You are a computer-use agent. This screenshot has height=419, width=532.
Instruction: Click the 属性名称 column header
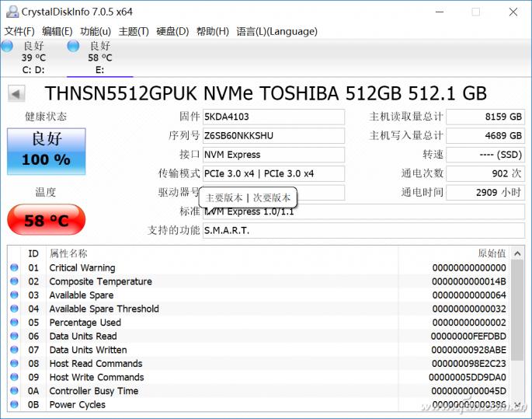(x=222, y=253)
